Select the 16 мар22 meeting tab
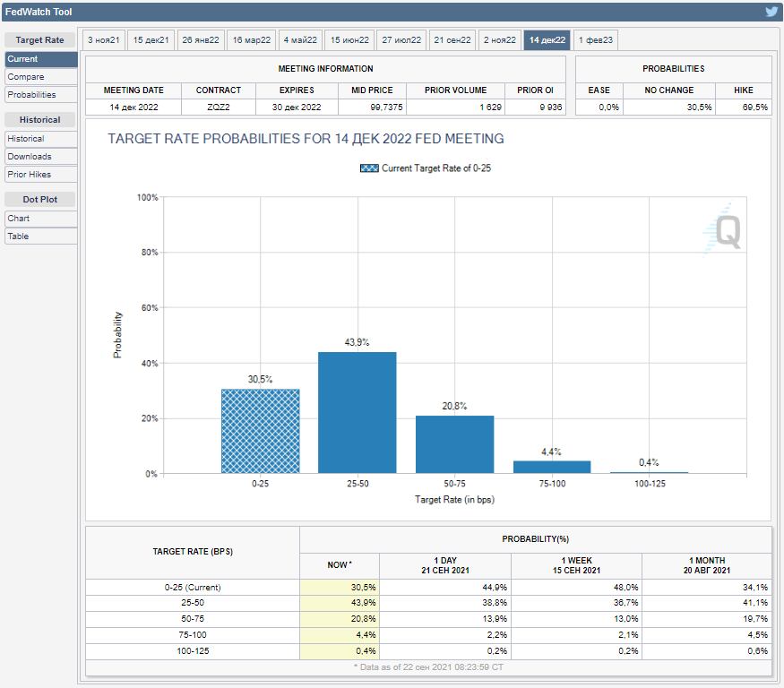The image size is (784, 688). point(252,40)
